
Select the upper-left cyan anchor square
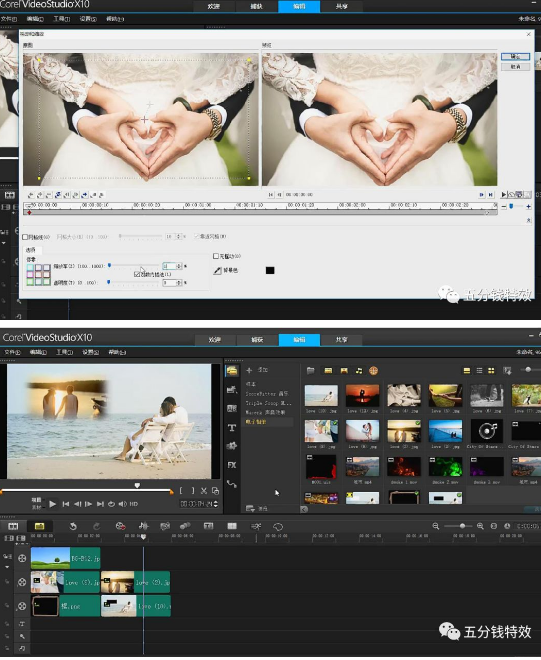(30, 267)
